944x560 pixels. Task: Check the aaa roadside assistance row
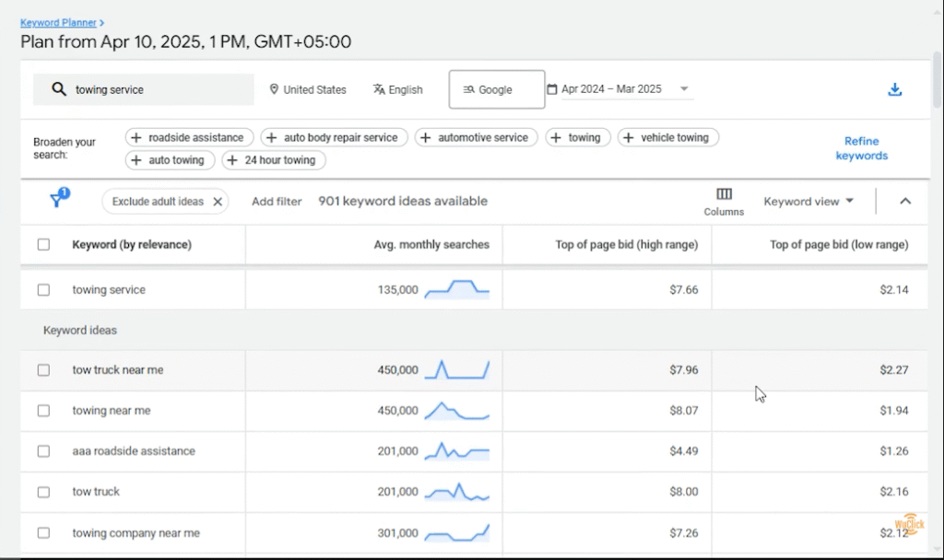coord(43,451)
